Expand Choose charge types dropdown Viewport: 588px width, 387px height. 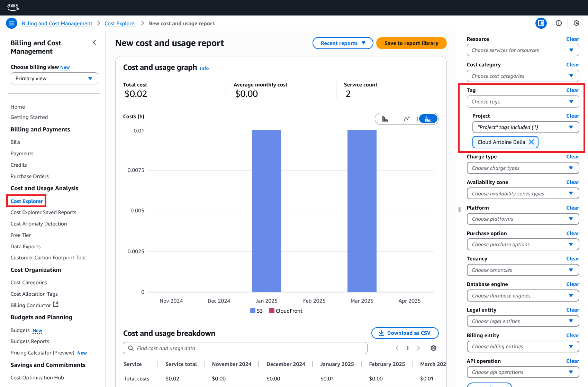(x=523, y=168)
